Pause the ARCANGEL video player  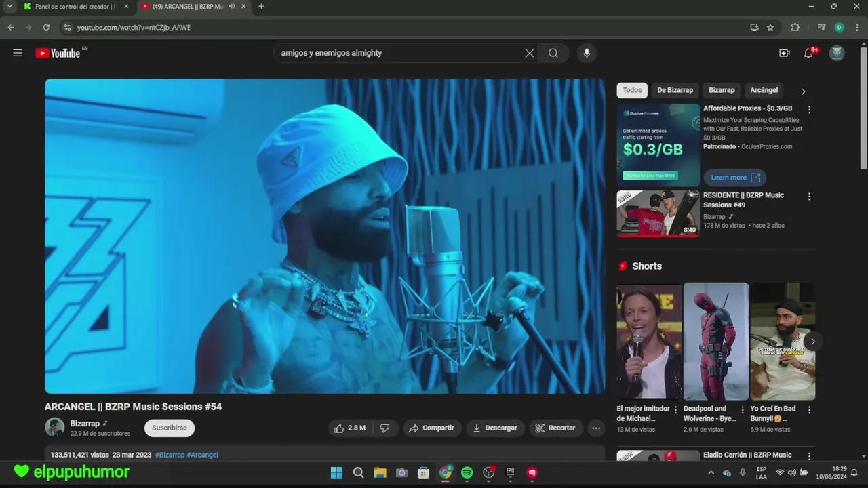pos(325,236)
